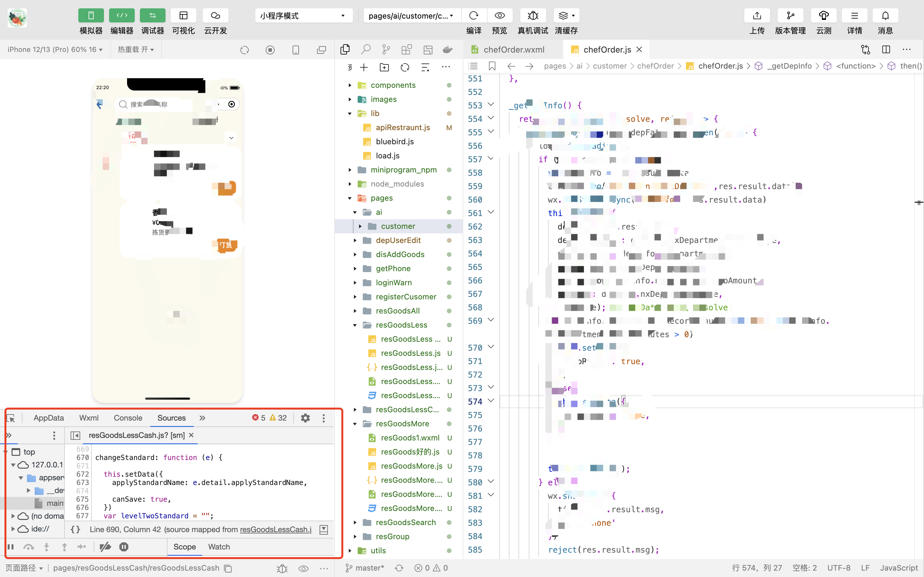924x577 pixels.
Task: Open the upload (上传) icon
Action: [x=757, y=16]
